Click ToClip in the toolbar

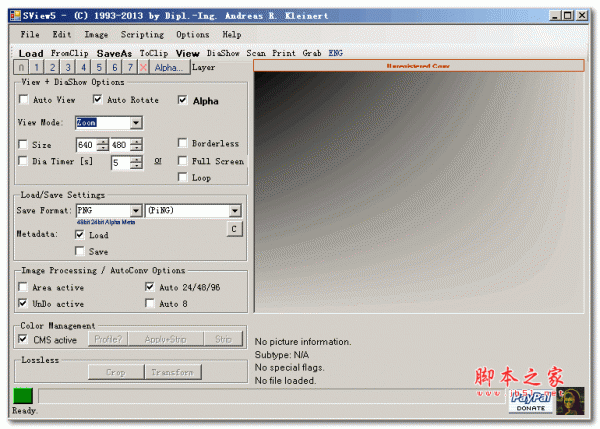[153, 53]
